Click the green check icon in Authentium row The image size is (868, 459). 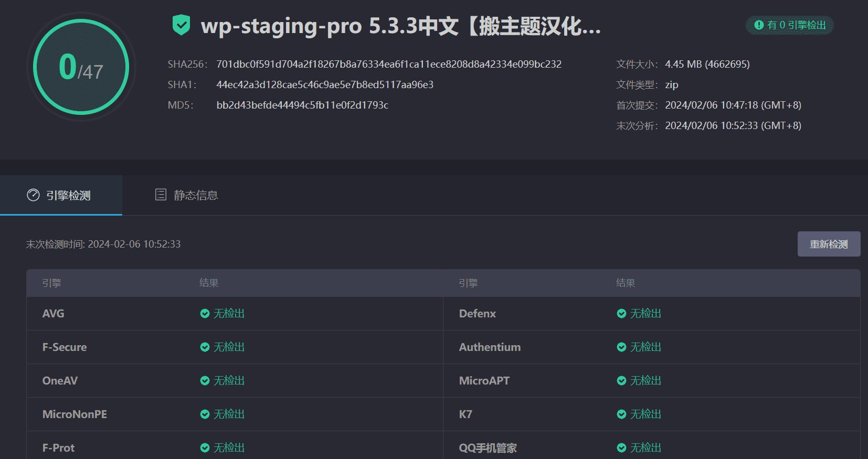[x=621, y=347]
